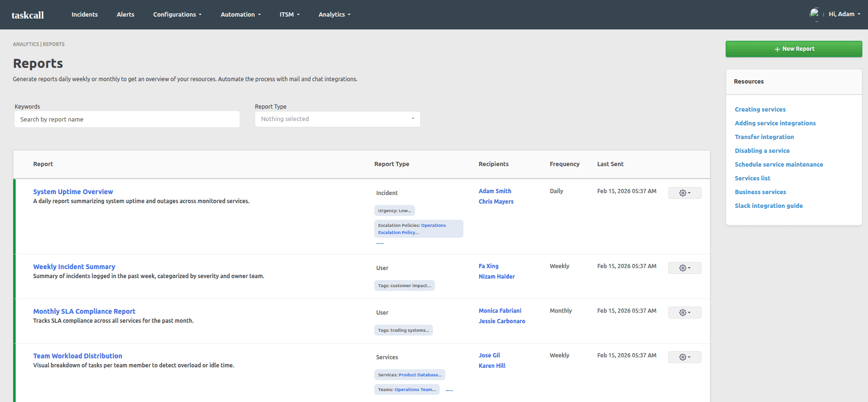This screenshot has height=402, width=868.
Task: Click Monthly frequency value
Action: pyautogui.click(x=561, y=310)
